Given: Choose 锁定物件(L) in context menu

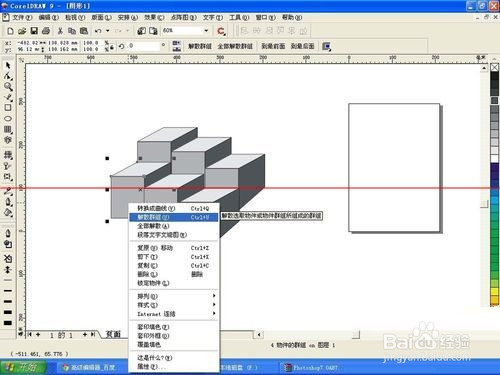Looking at the screenshot, I should tap(173, 283).
